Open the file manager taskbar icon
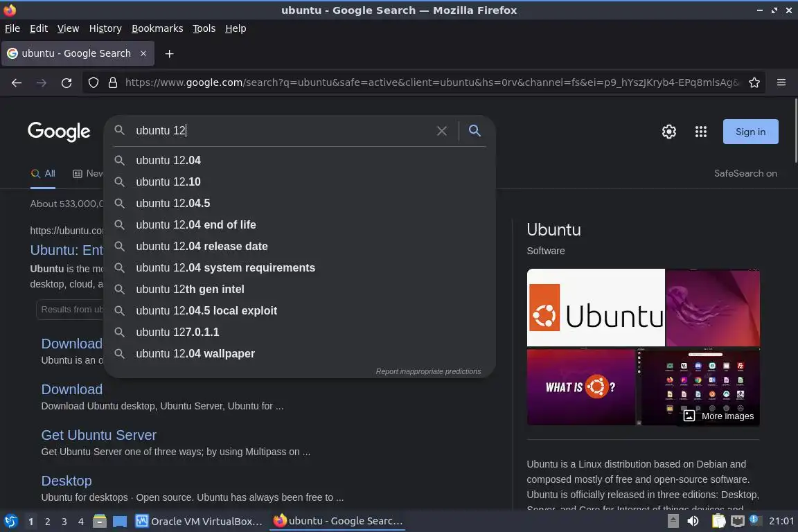 pos(100,522)
